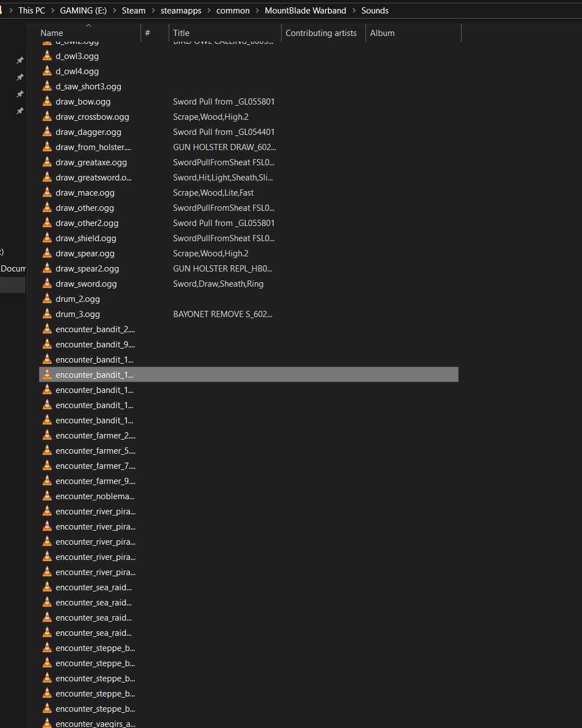The height and width of the screenshot is (728, 582).
Task: Select the drum_3.ogg file
Action: [78, 314]
